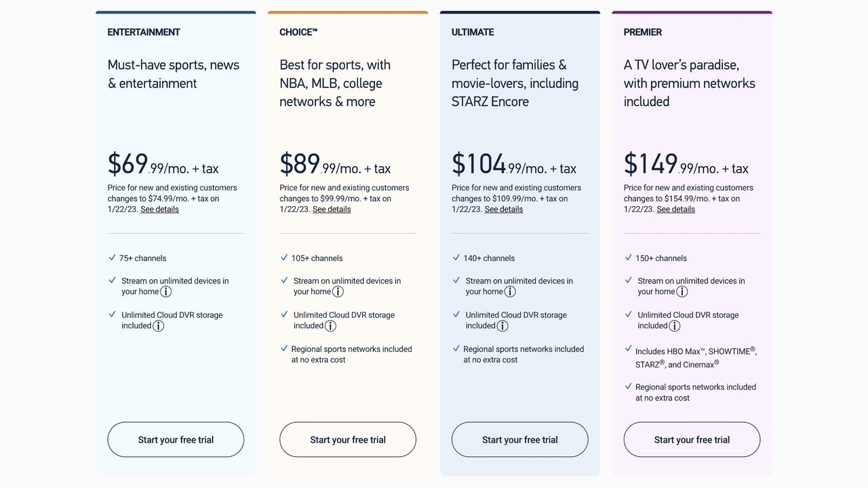View info for Premier unlimited devices streaming
The height and width of the screenshot is (488, 868).
[x=682, y=291]
